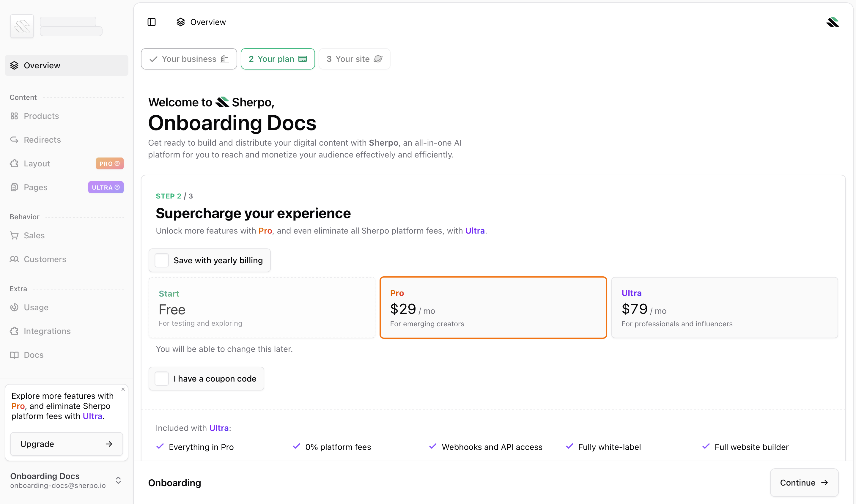Open the workspace selector at sidebar top
Screen dimensions: 856x504
point(56,26)
